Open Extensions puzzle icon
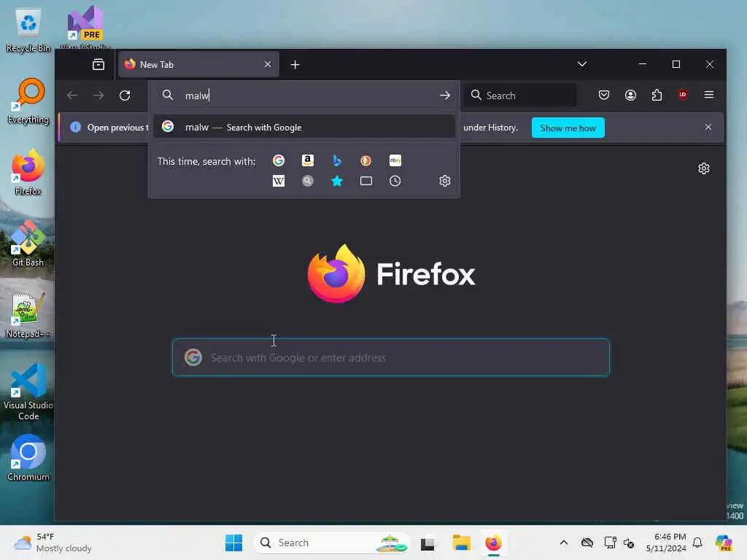This screenshot has height=560, width=747. (657, 96)
